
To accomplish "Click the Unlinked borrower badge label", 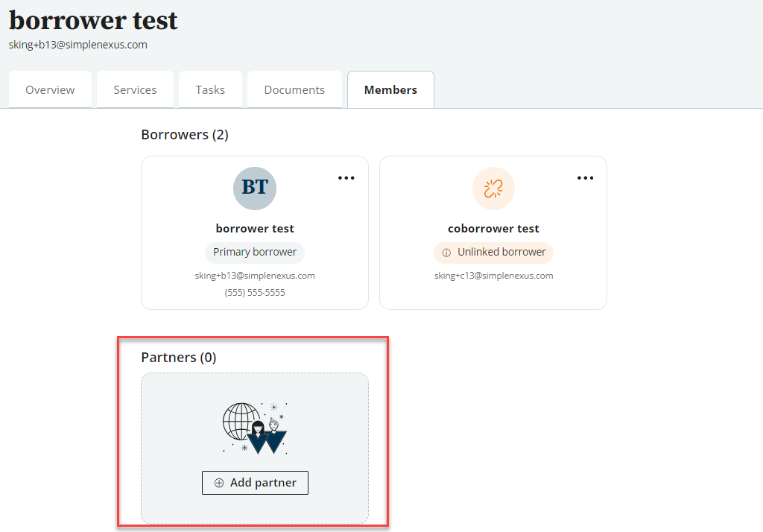I will click(x=501, y=252).
